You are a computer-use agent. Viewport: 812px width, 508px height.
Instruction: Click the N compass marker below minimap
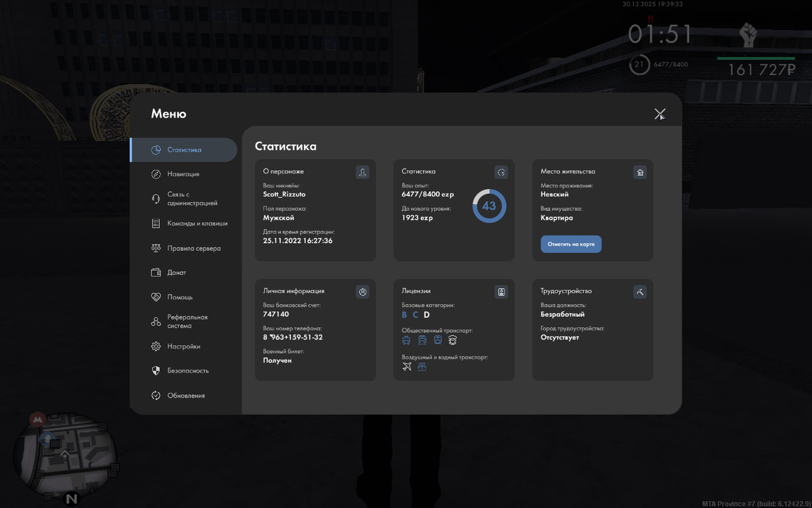[x=72, y=498]
